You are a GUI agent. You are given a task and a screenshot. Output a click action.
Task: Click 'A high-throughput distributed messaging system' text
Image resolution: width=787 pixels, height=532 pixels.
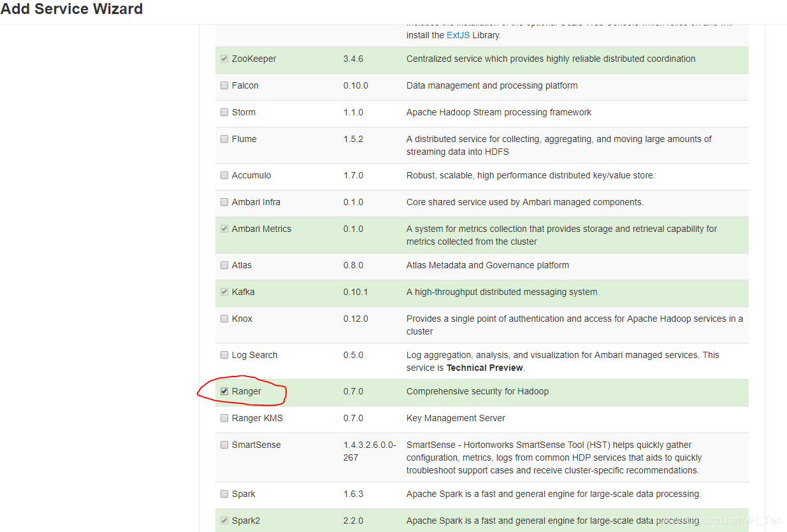coord(502,292)
